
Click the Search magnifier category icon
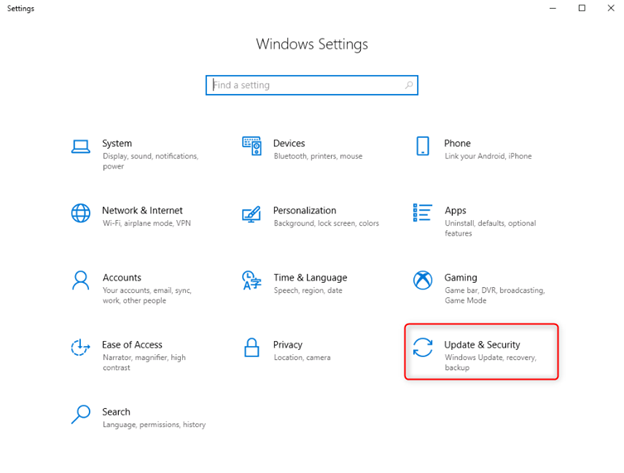81,415
